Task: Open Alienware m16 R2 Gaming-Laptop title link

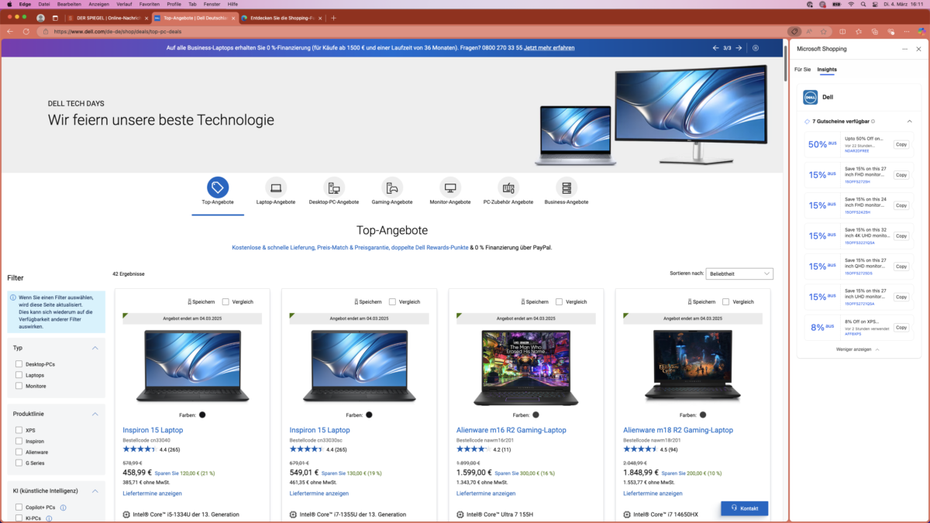Action: pyautogui.click(x=511, y=430)
